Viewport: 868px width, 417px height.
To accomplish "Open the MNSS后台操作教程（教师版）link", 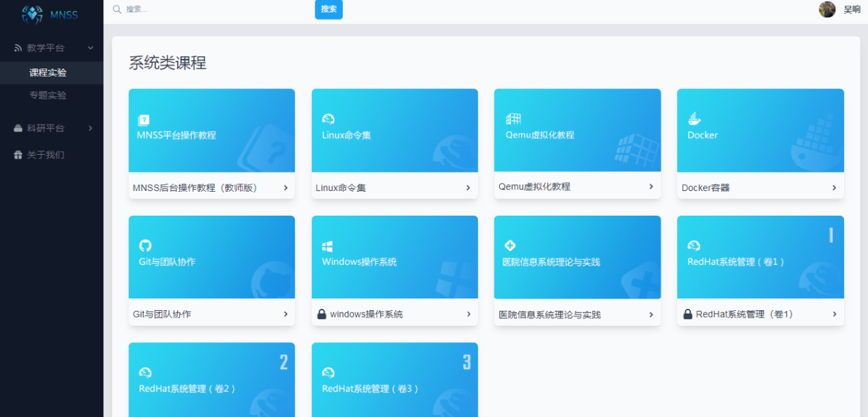I will (x=195, y=188).
